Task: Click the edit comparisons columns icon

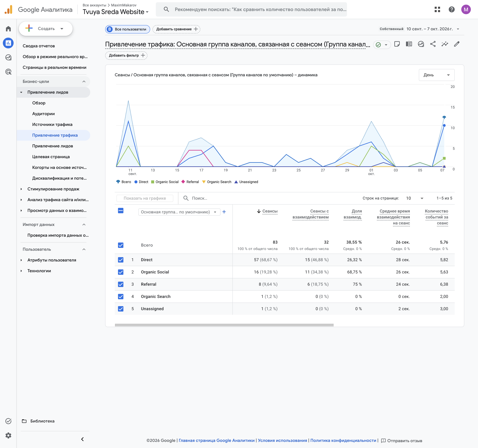Action: pyautogui.click(x=409, y=44)
